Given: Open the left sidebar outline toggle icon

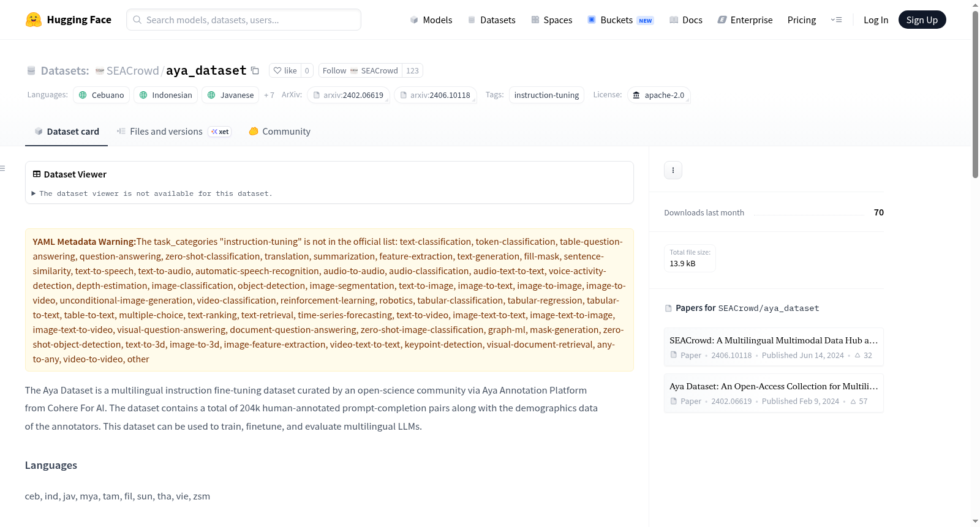Looking at the screenshot, I should tap(2, 168).
